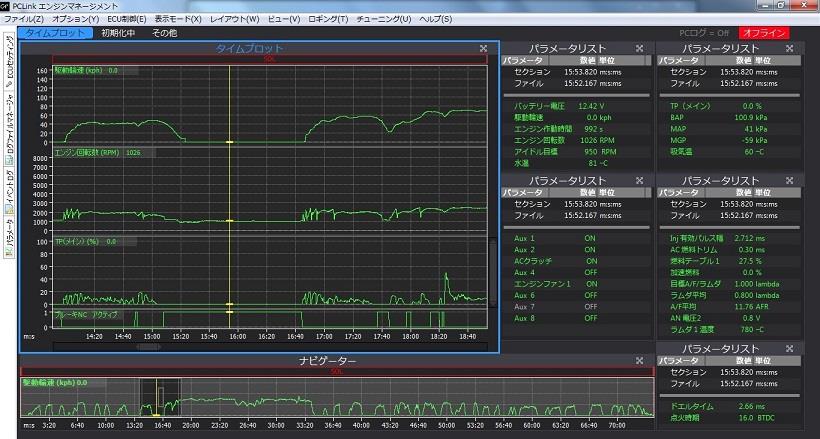Screen dimensions: 820x439
Task: Click the PCログ = Off indicator
Action: 704,33
